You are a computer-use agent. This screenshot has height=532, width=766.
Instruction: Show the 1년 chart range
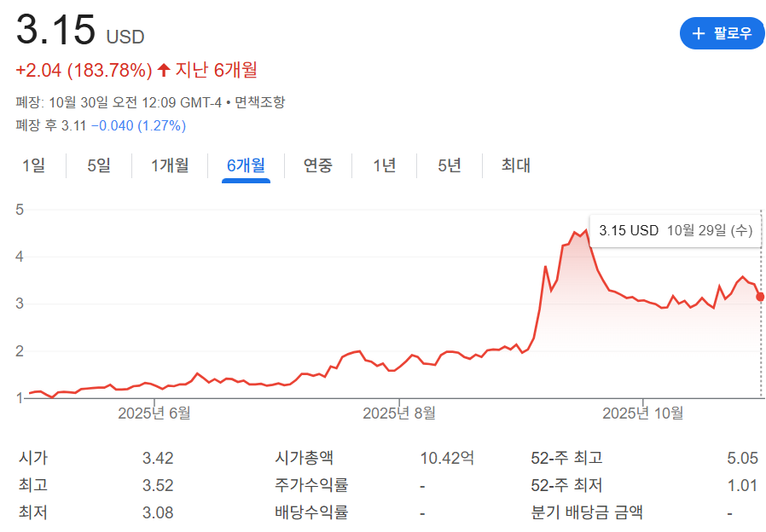tap(384, 165)
